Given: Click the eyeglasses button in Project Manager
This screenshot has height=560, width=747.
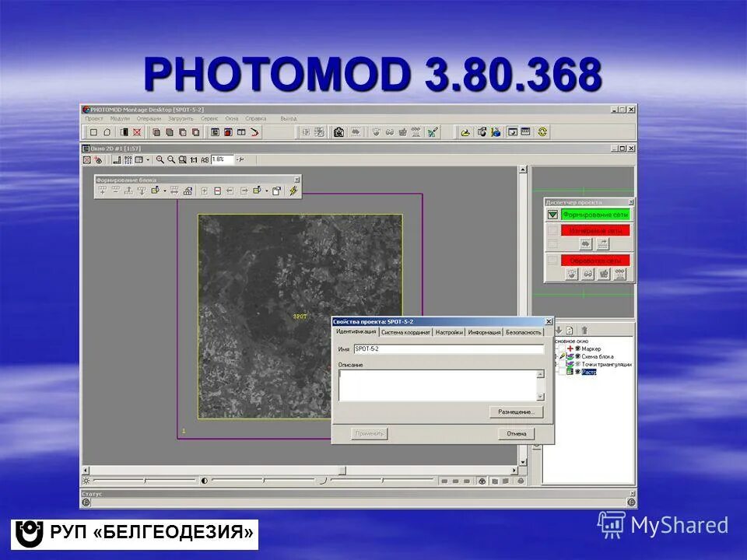Looking at the screenshot, I should (587, 275).
